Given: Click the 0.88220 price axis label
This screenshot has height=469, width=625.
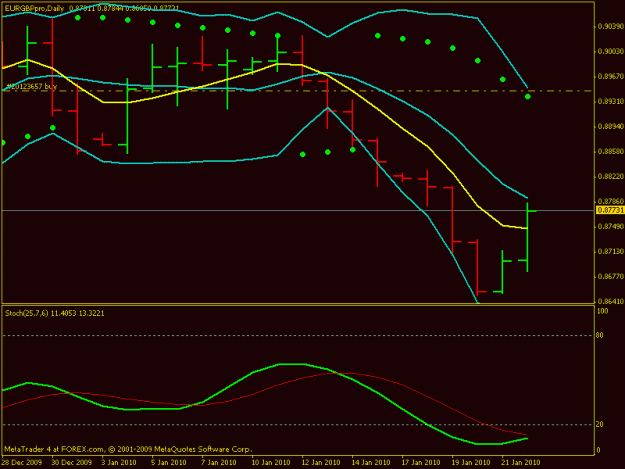Looking at the screenshot, I should point(611,177).
